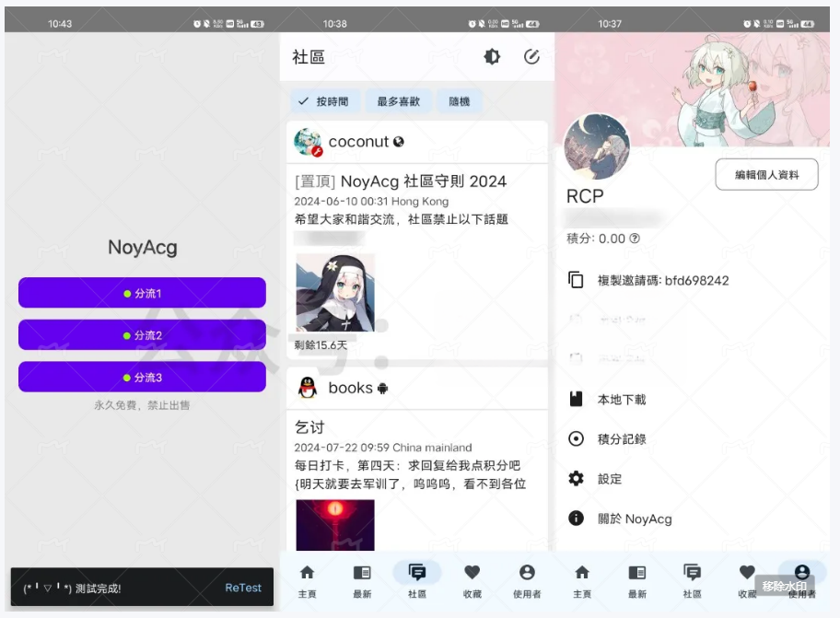Viewport: 840px width, 618px height.
Task: Go to 社區 tab in profile screen
Action: (x=692, y=581)
